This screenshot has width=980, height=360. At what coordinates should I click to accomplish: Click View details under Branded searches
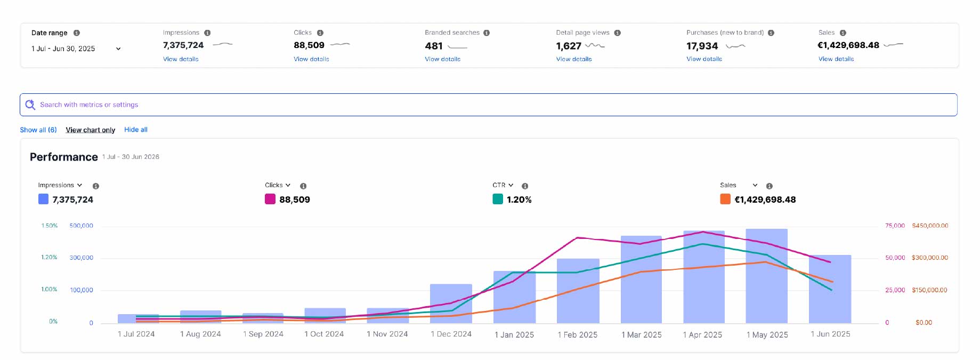pos(442,59)
